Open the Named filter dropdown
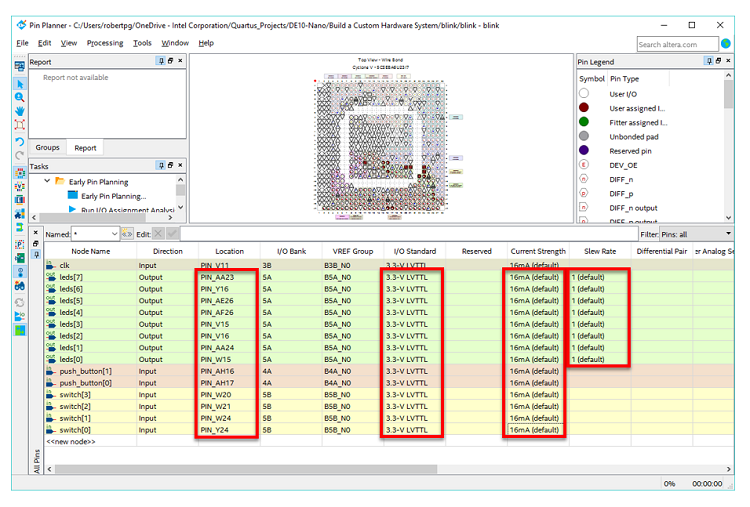 coord(114,233)
